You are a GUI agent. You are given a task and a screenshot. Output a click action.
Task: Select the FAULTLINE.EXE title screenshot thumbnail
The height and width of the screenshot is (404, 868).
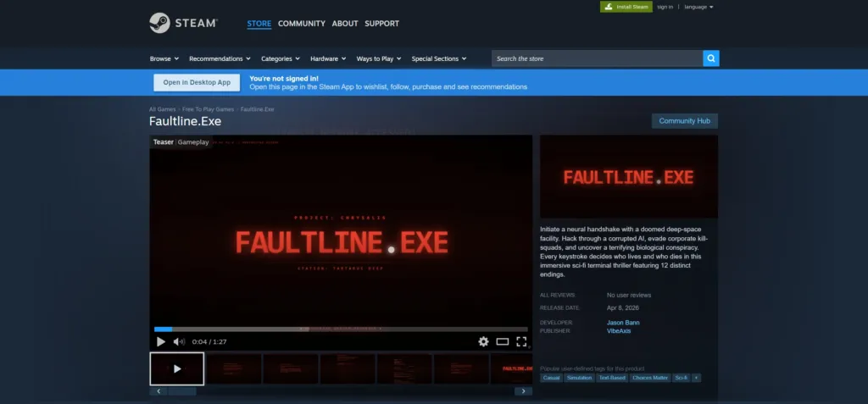[x=511, y=368]
